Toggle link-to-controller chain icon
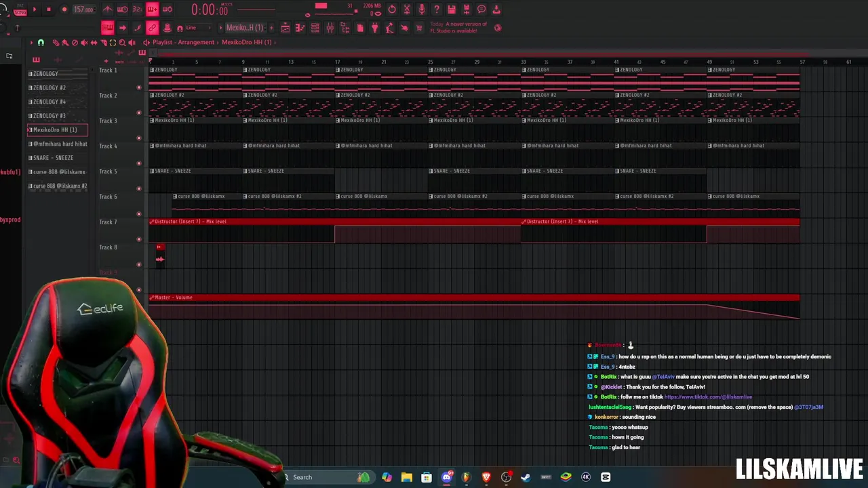 (152, 28)
